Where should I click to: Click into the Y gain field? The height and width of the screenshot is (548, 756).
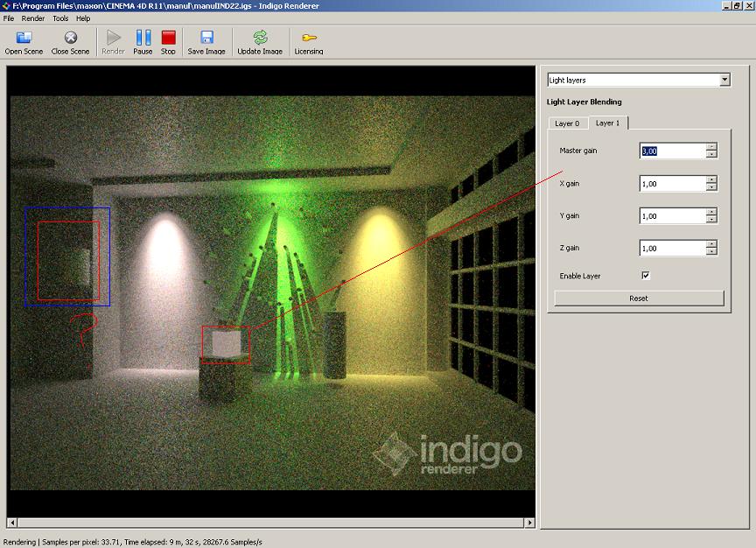coord(673,216)
